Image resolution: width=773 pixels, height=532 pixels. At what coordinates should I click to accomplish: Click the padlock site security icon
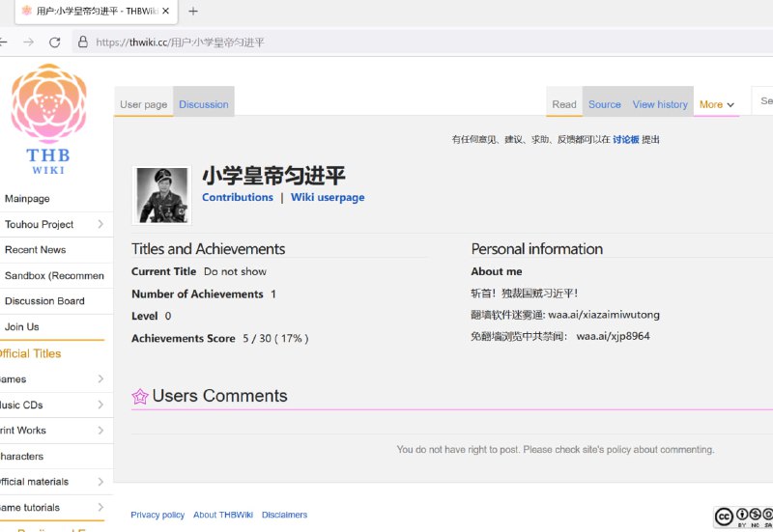point(83,42)
